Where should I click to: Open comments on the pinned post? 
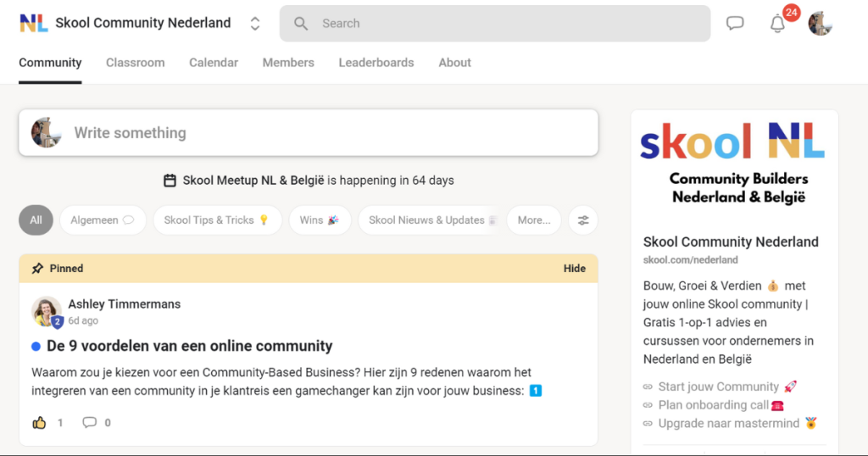[89, 423]
